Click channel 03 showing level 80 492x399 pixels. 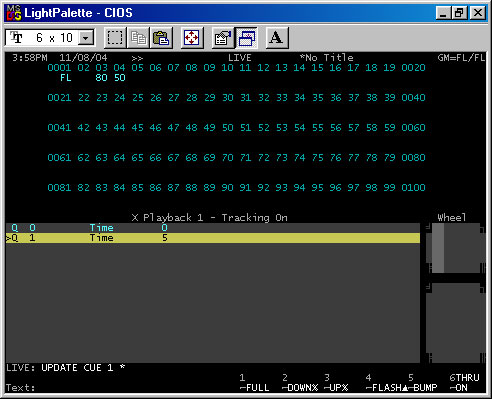101,73
